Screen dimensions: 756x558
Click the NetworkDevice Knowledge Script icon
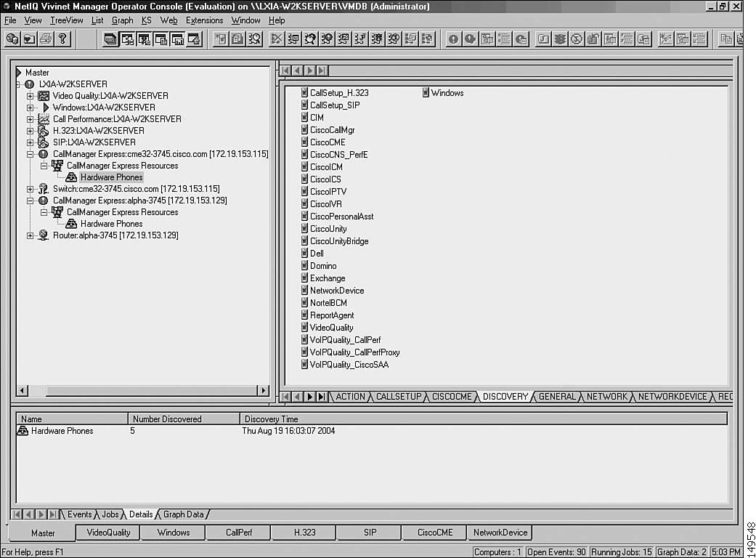[x=304, y=291]
